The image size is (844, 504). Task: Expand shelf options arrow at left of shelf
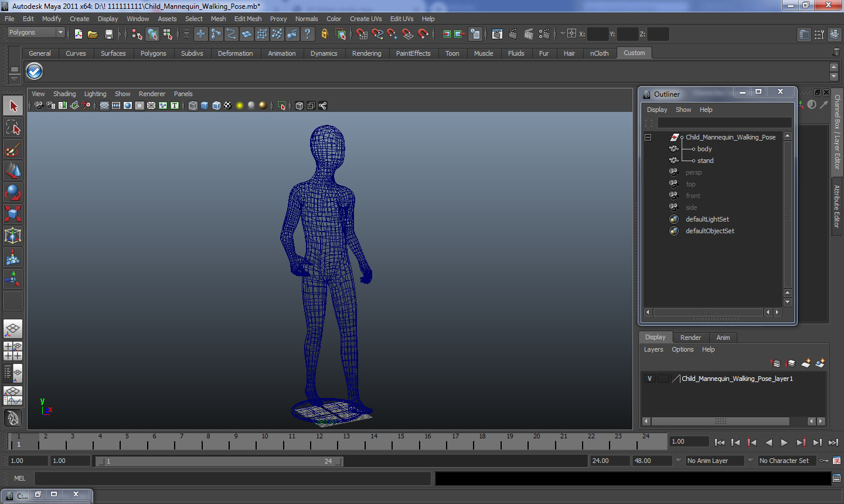coord(14,78)
